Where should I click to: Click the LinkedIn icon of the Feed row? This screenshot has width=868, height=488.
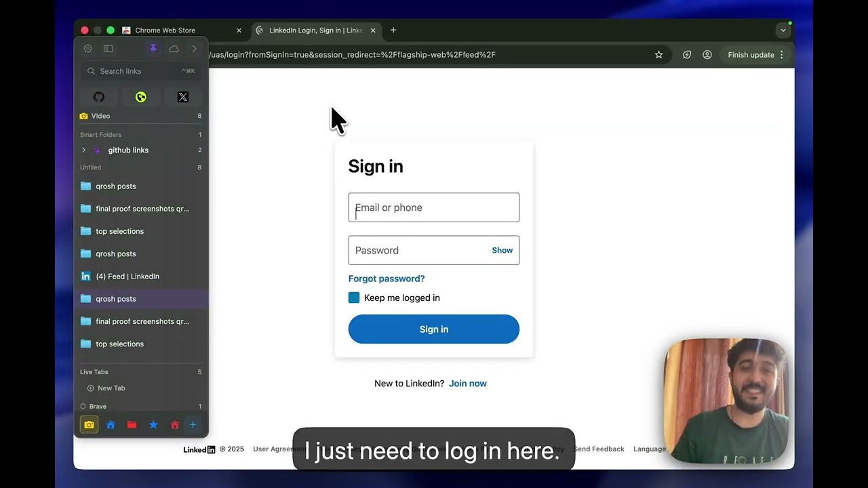pyautogui.click(x=85, y=277)
